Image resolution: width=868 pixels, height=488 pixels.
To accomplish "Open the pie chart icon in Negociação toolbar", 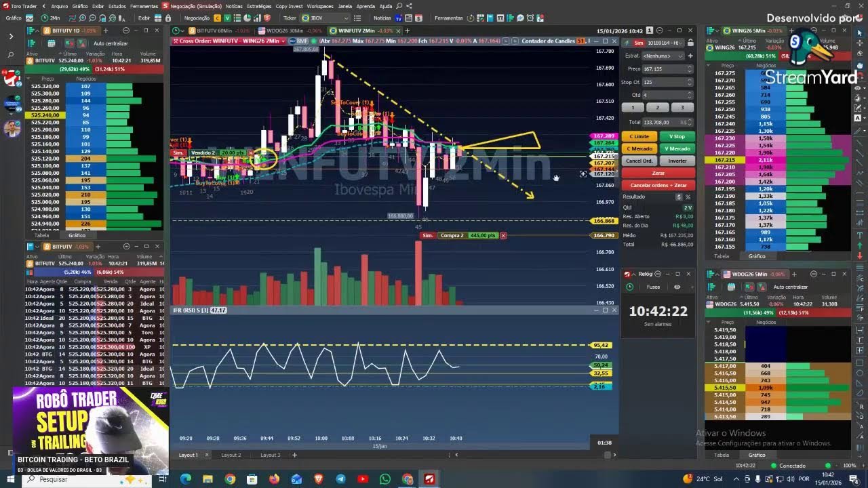I will coord(248,18).
